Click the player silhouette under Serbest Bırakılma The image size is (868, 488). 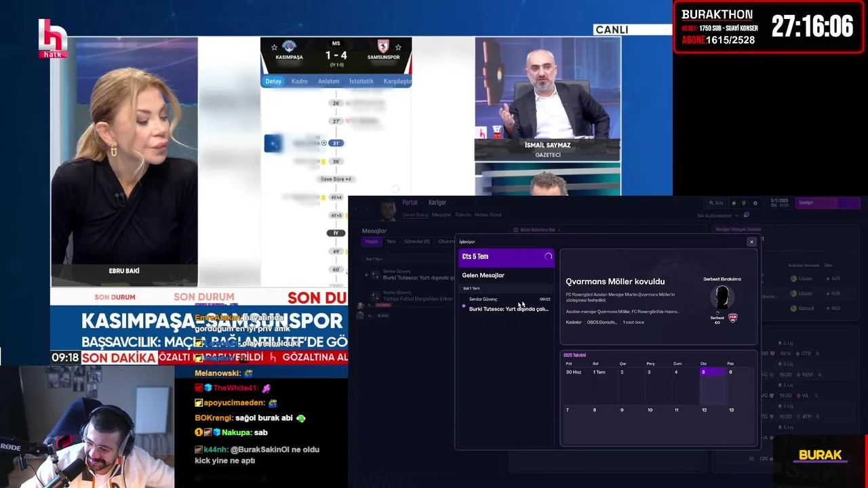tap(722, 298)
